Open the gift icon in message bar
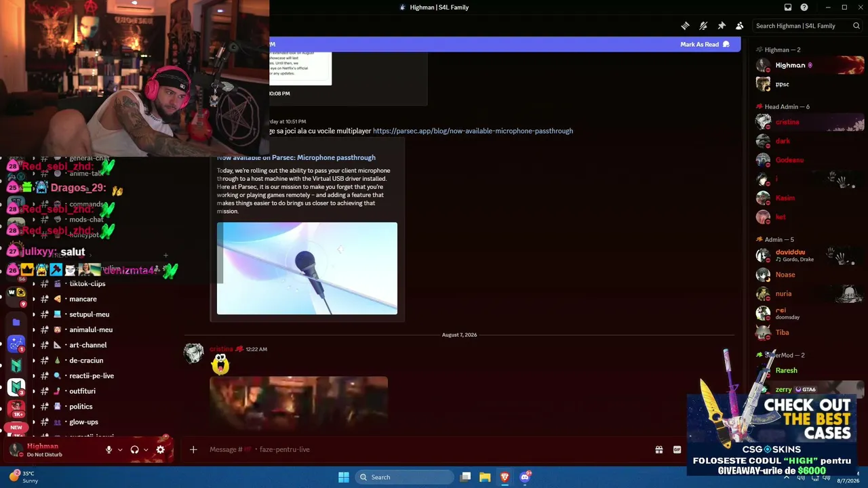 (658, 449)
